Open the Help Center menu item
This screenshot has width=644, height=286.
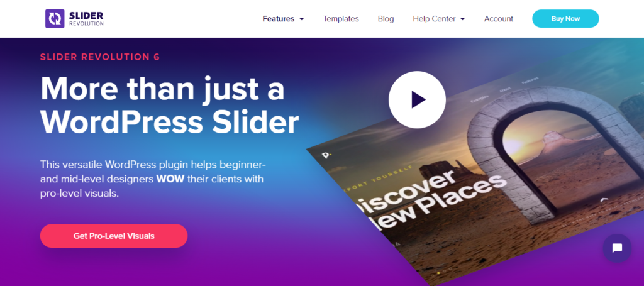coord(434,19)
